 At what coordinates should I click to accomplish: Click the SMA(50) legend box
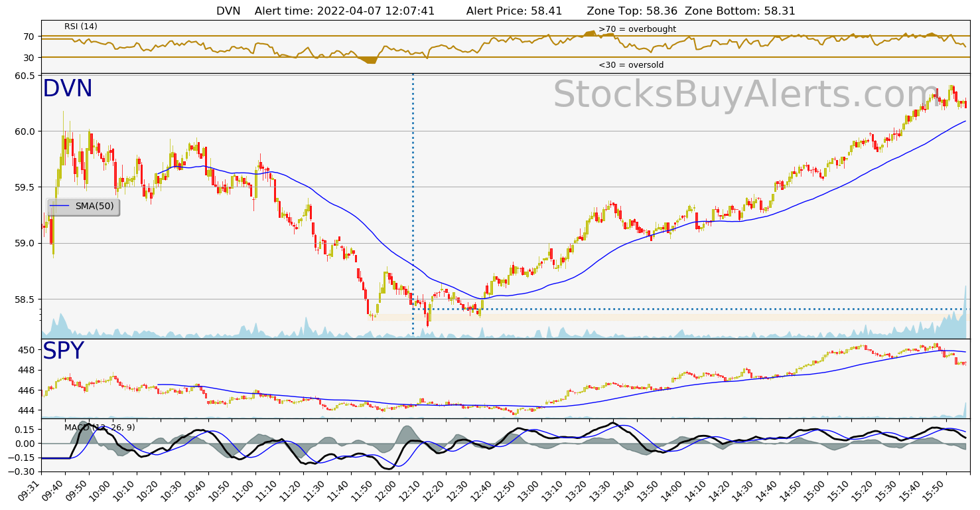click(x=83, y=207)
